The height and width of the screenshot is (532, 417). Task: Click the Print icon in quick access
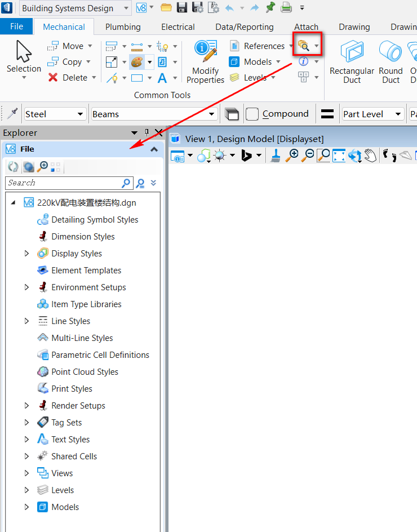tap(286, 7)
